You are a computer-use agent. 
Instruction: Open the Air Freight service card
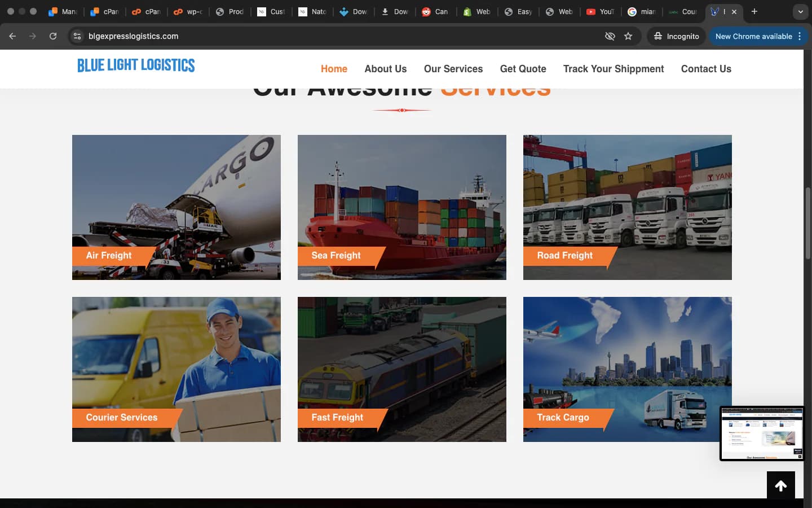click(x=176, y=207)
